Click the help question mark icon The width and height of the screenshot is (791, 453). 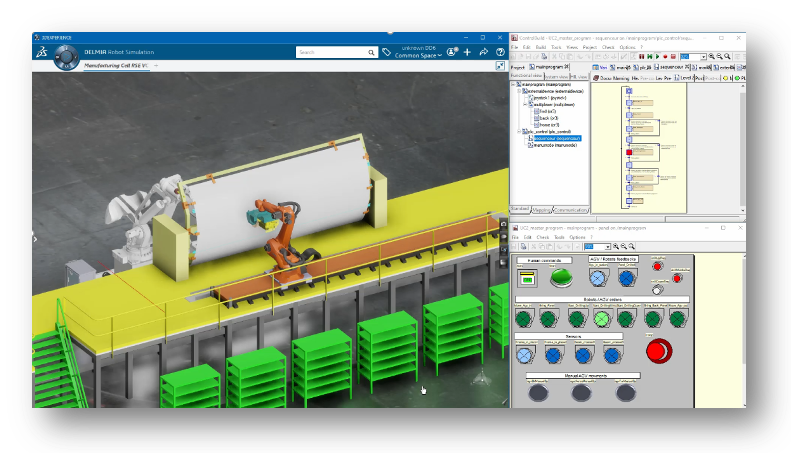coord(500,52)
